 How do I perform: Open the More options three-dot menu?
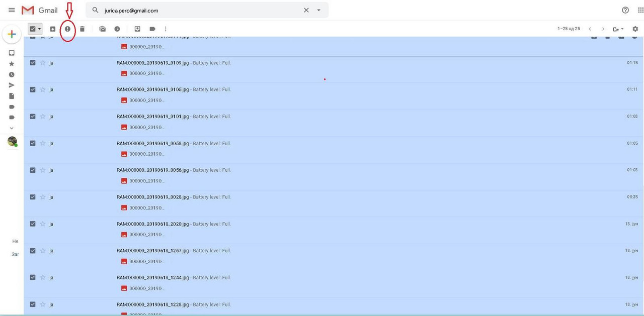coord(166,29)
